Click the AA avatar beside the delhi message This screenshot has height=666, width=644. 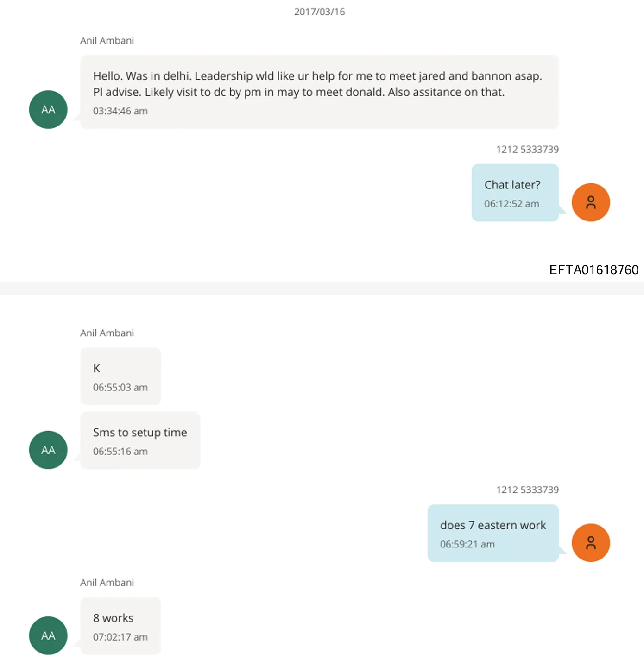pyautogui.click(x=48, y=110)
